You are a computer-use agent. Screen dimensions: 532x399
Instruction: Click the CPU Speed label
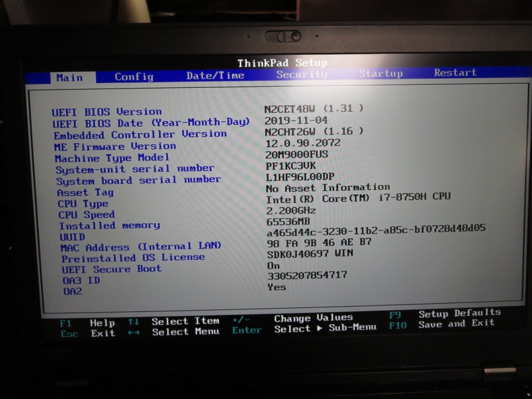(87, 215)
